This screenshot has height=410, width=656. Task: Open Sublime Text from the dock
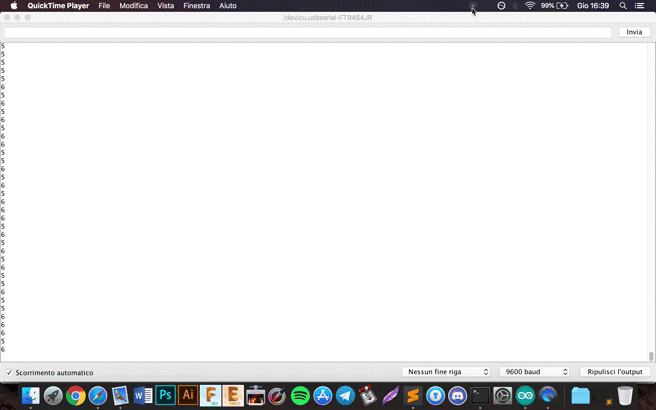(413, 395)
